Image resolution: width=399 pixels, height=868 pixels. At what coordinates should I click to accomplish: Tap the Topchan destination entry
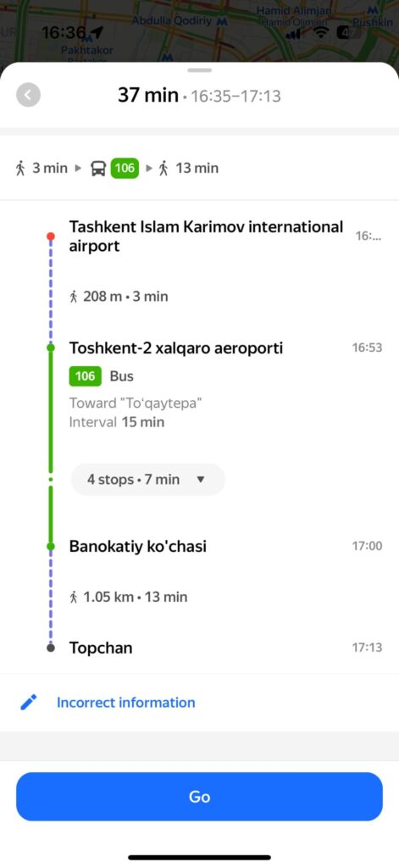coord(101,648)
